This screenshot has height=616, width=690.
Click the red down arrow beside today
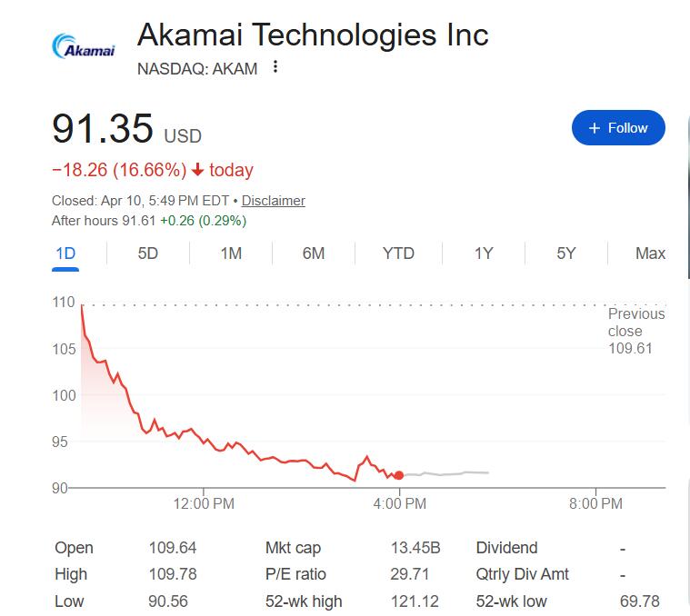coord(197,170)
